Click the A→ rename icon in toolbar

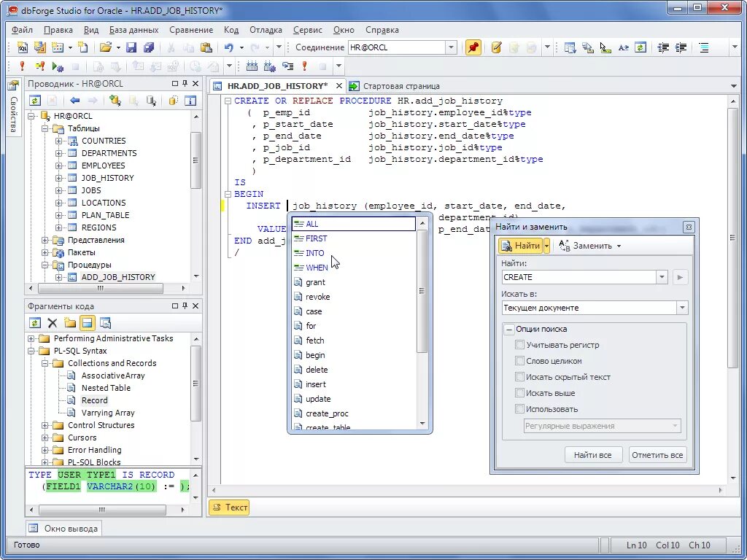coord(623,47)
